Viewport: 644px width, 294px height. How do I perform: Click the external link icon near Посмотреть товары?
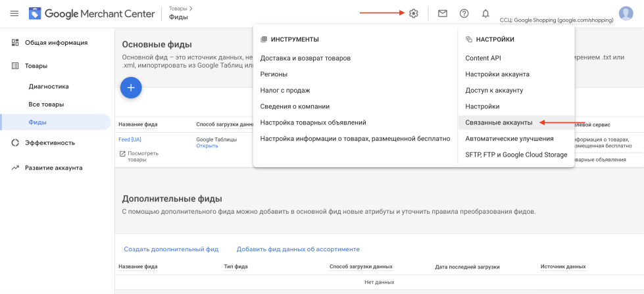[122, 153]
